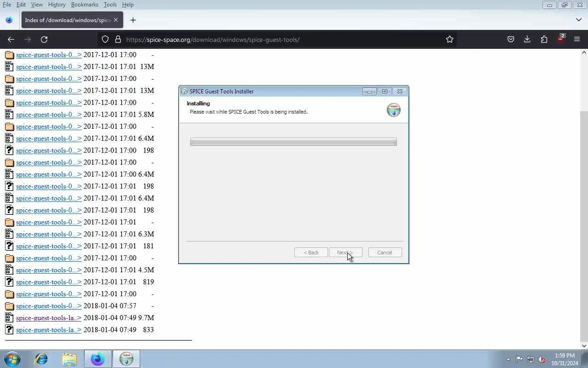Image resolution: width=588 pixels, height=368 pixels.
Task: Open the History menu
Action: click(57, 5)
